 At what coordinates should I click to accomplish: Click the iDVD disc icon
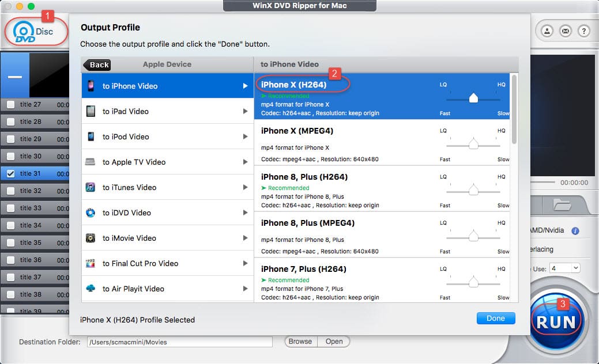(91, 213)
